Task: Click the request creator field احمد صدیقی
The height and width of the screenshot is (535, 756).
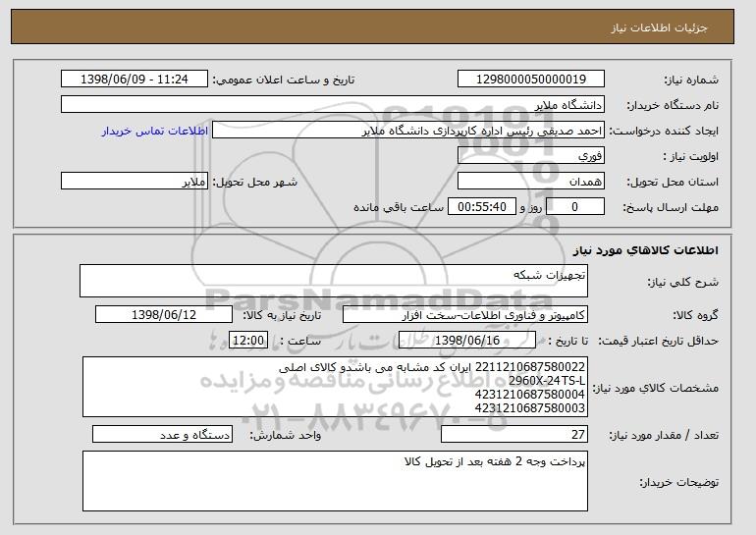Action: coord(408,131)
